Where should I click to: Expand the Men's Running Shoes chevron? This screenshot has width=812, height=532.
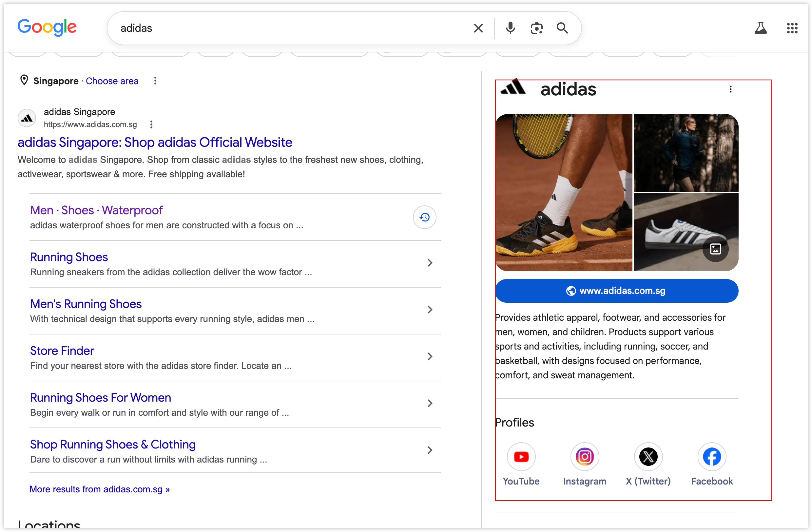click(430, 310)
